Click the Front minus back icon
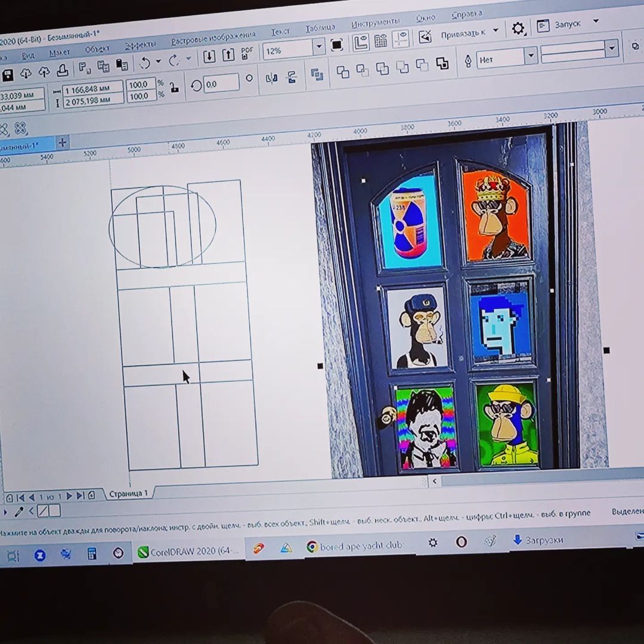 click(x=422, y=65)
